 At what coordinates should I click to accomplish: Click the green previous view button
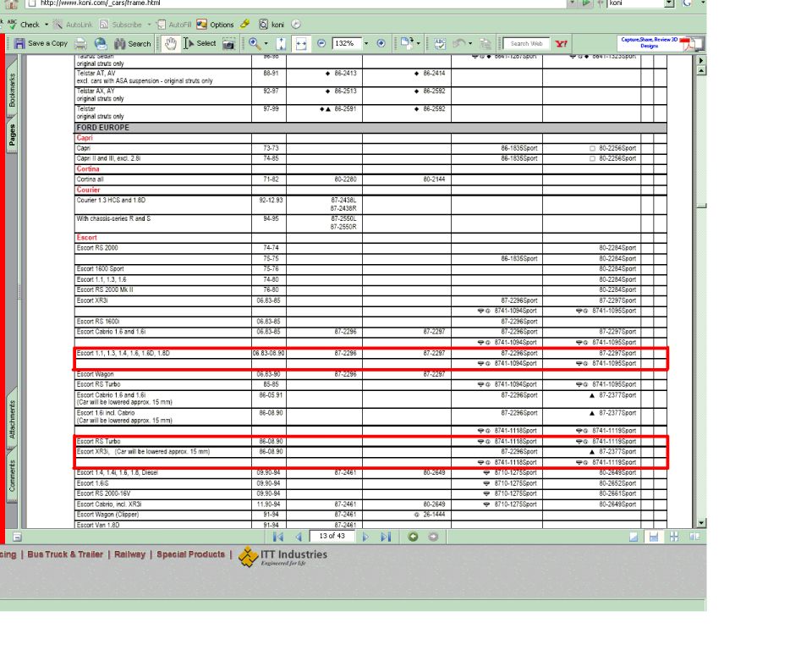click(x=413, y=537)
